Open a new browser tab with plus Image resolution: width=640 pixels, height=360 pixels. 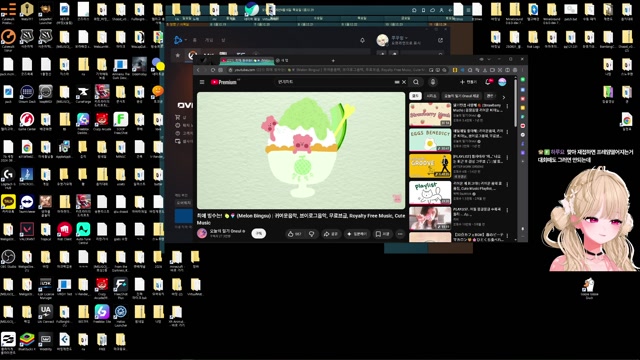click(x=333, y=61)
